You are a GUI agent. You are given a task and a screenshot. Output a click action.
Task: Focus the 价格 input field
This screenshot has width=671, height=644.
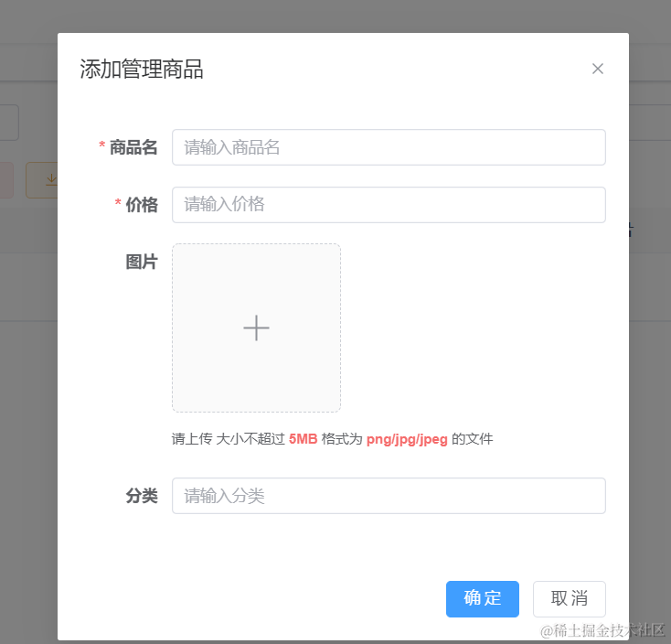point(389,205)
